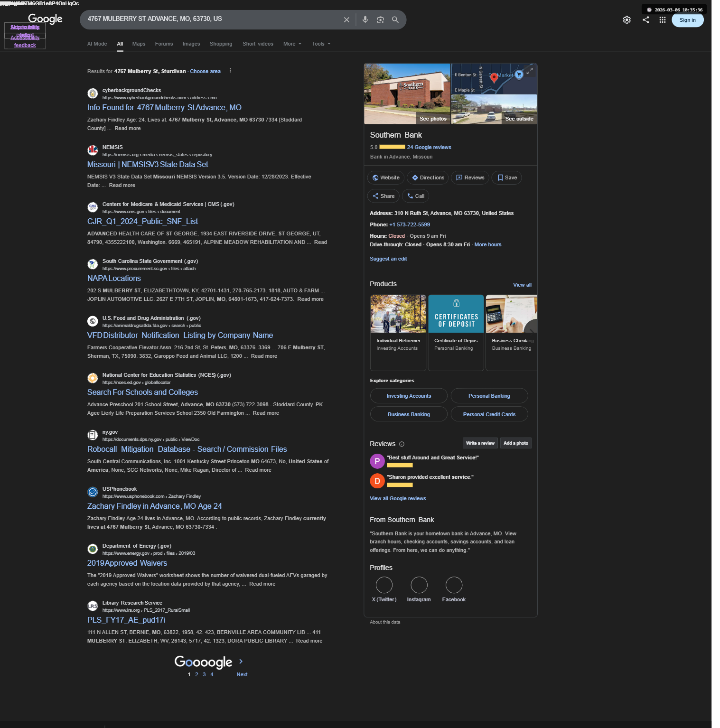Click the bank phone number link
720x728 pixels.
[410, 225]
